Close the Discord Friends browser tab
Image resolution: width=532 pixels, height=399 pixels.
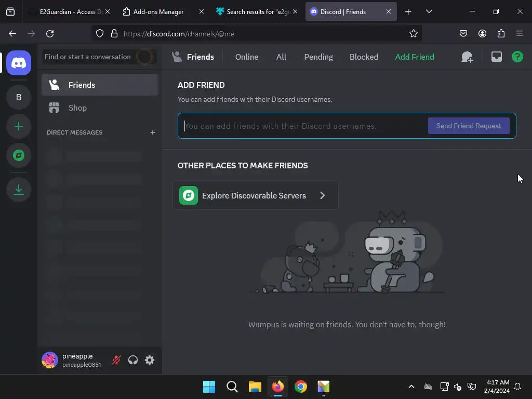pyautogui.click(x=389, y=11)
